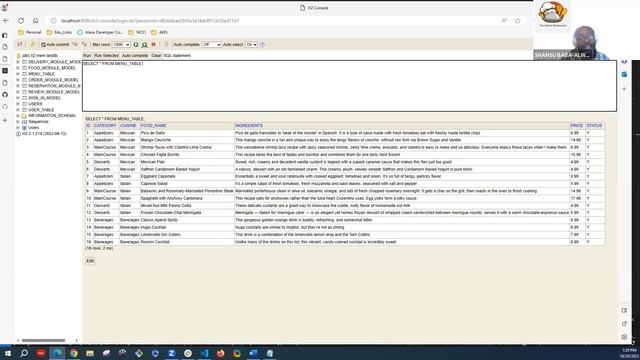This screenshot has height=360, width=640.
Task: Click the Run button
Action: [x=87, y=56]
